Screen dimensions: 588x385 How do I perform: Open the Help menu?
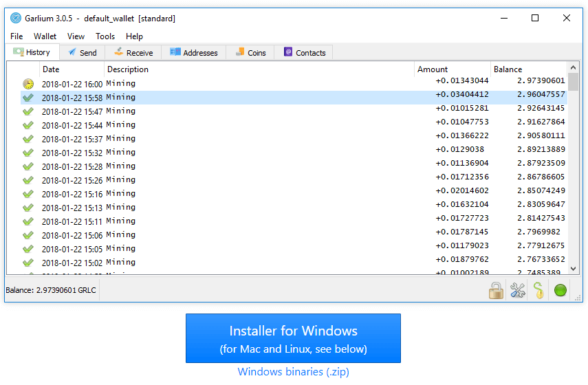click(134, 36)
